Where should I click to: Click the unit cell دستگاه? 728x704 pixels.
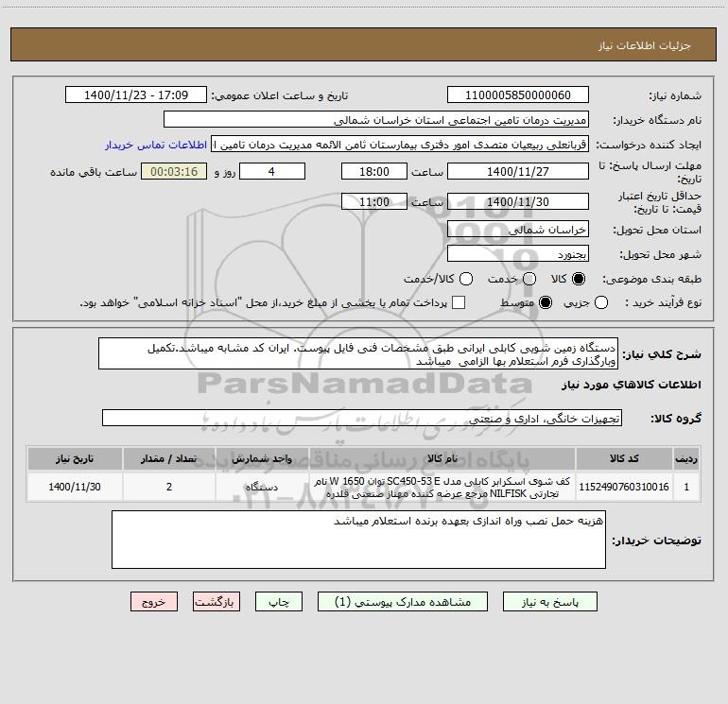262,487
